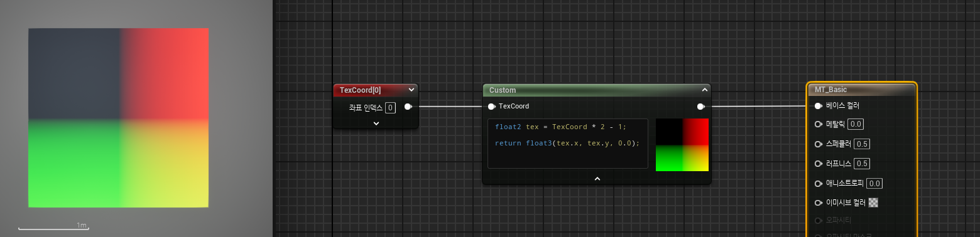The image size is (980, 237).
Task: Click the 러프니스 input pin
Action: [818, 164]
